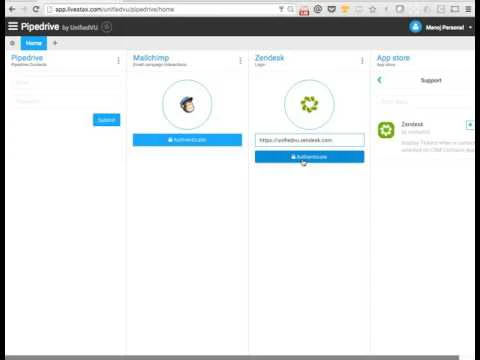Go back using App store chevron arrow

tap(379, 80)
